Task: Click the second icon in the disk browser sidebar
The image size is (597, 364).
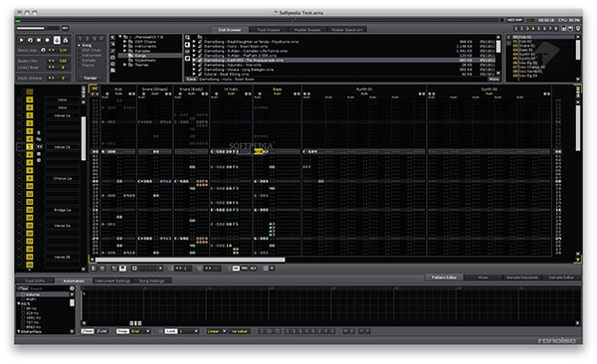Action: (112, 44)
